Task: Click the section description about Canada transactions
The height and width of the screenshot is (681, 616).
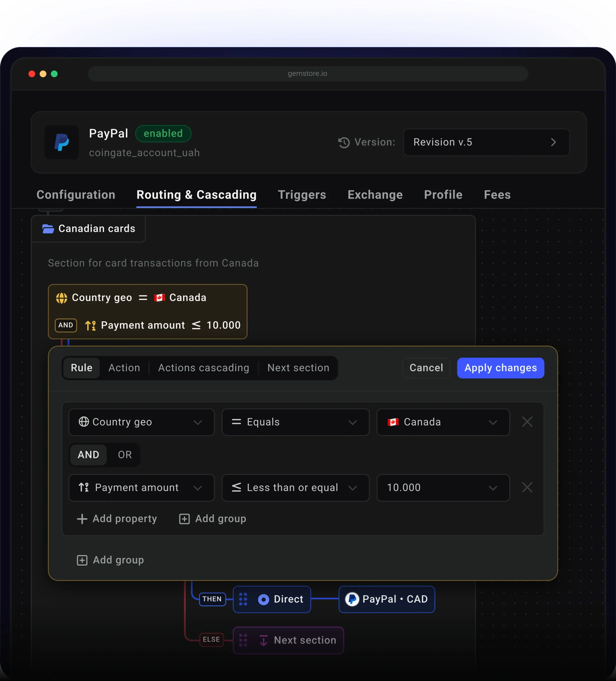Action: click(x=153, y=263)
